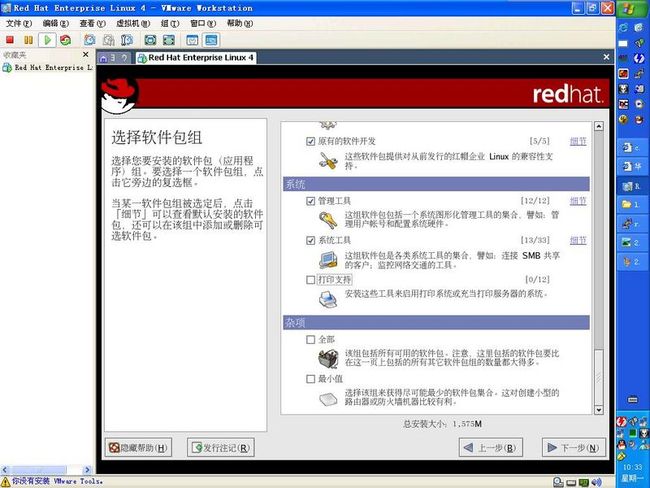The width and height of the screenshot is (650, 488).
Task: Click the '总安装大小: 1,575M' text
Action: [x=442, y=424]
